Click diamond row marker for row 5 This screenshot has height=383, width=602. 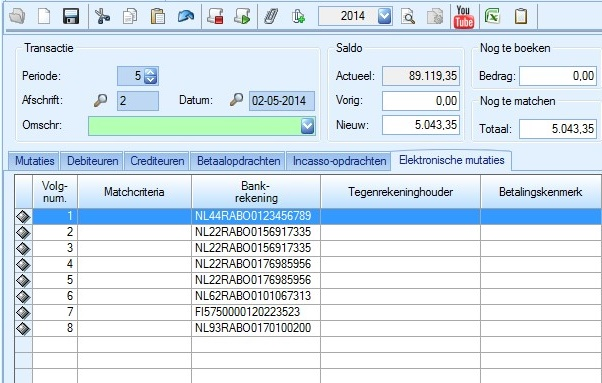point(23,281)
